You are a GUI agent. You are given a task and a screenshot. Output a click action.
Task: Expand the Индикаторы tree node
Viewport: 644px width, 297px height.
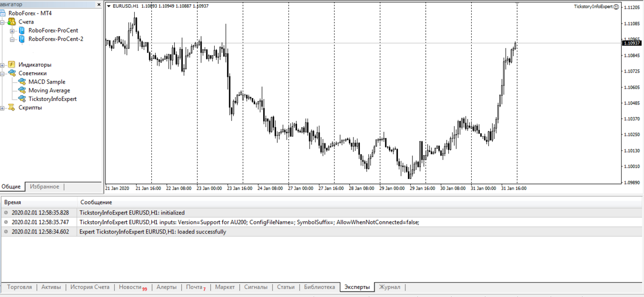(2, 65)
